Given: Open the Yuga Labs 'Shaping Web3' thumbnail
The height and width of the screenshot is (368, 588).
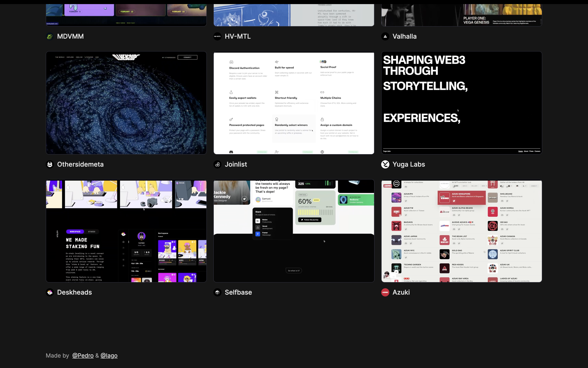Looking at the screenshot, I should (x=461, y=103).
